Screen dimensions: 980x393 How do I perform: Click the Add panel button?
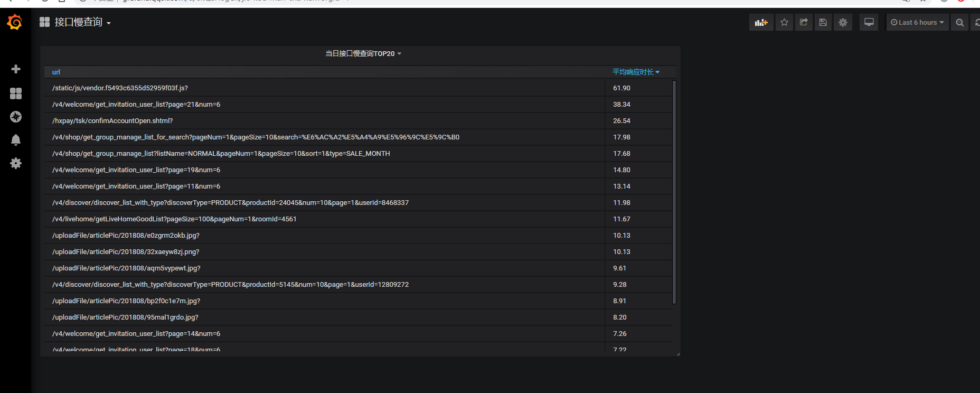761,22
